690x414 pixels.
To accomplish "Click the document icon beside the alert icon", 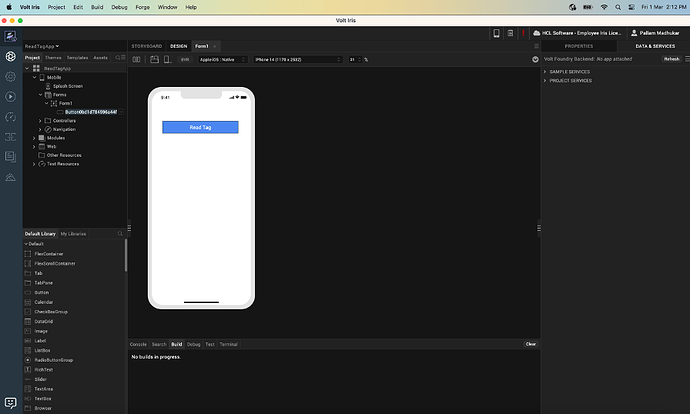I will 510,33.
